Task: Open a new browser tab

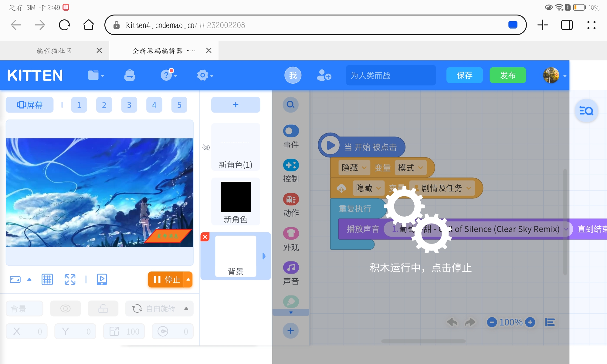Action: [542, 25]
